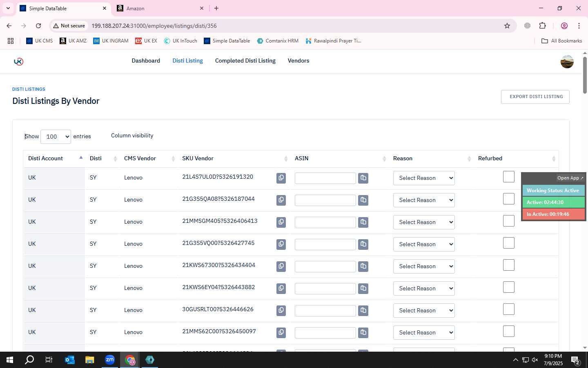
Task: Open Completed Disti Listing nav item
Action: [245, 61]
